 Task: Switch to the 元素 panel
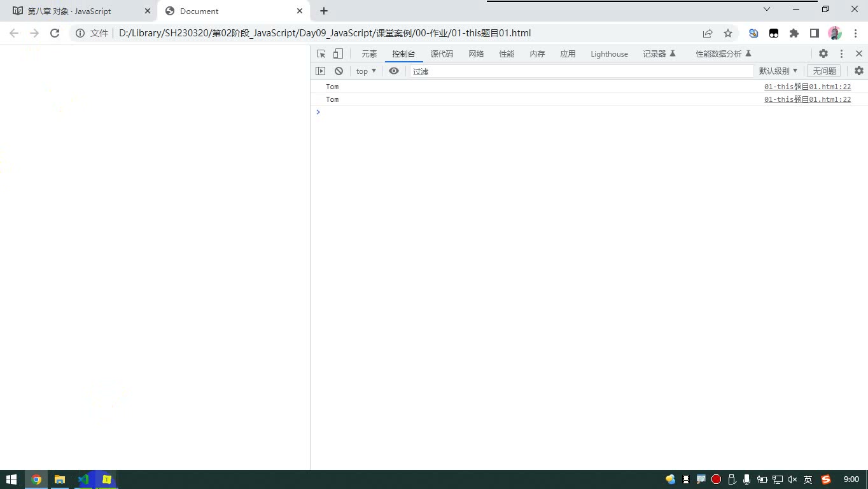tap(369, 54)
